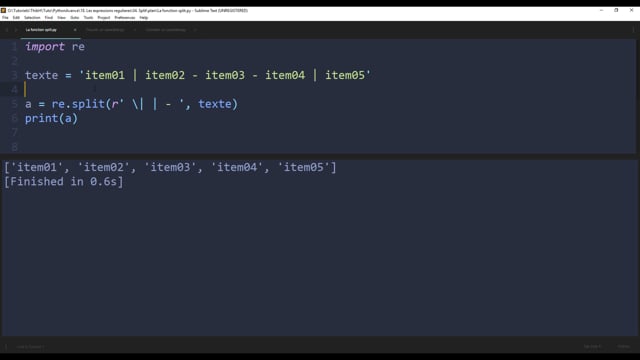
Task: Click 'item01' in the output panel list
Action: point(37,167)
